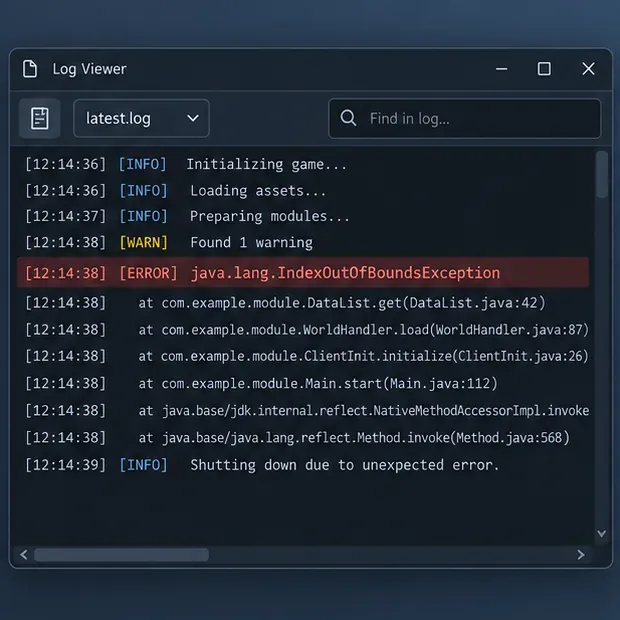
Task: Click the horizontal scrollbar right arrow
Action: point(581,555)
